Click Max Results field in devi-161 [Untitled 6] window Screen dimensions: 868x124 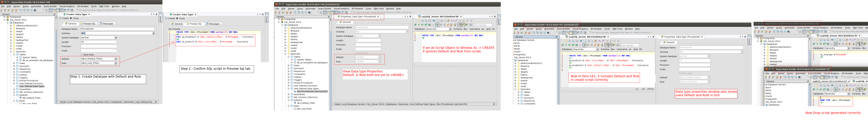[630, 45]
